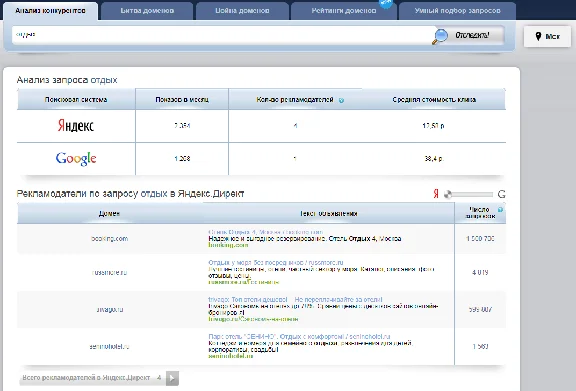
Task: Open Умный подбор запросов tab
Action: [x=457, y=11]
